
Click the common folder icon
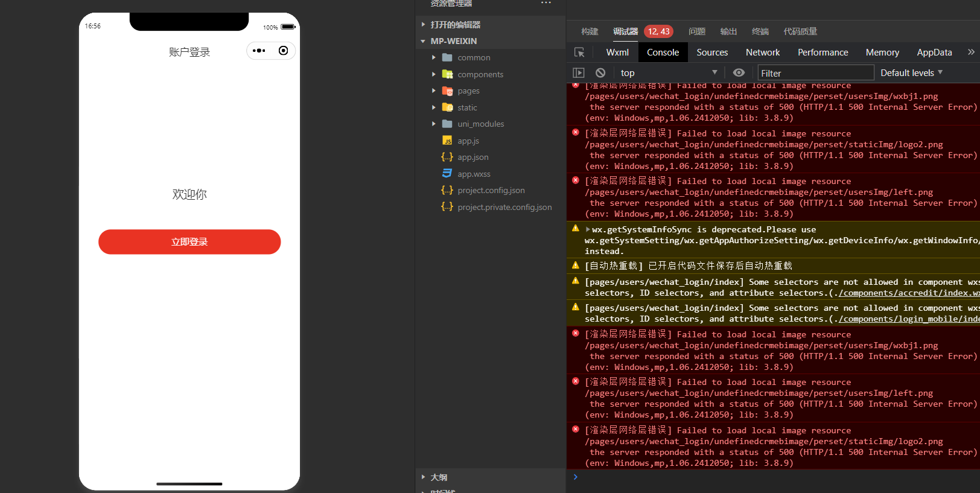tap(447, 57)
